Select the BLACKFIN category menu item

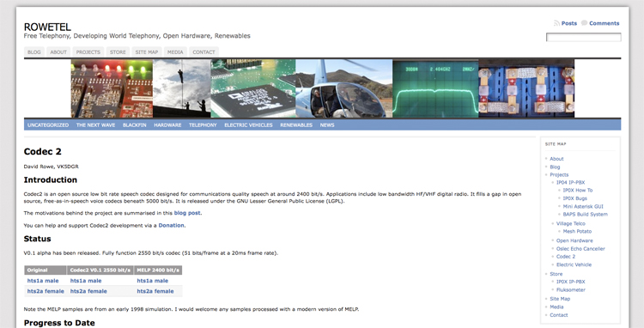pos(134,125)
